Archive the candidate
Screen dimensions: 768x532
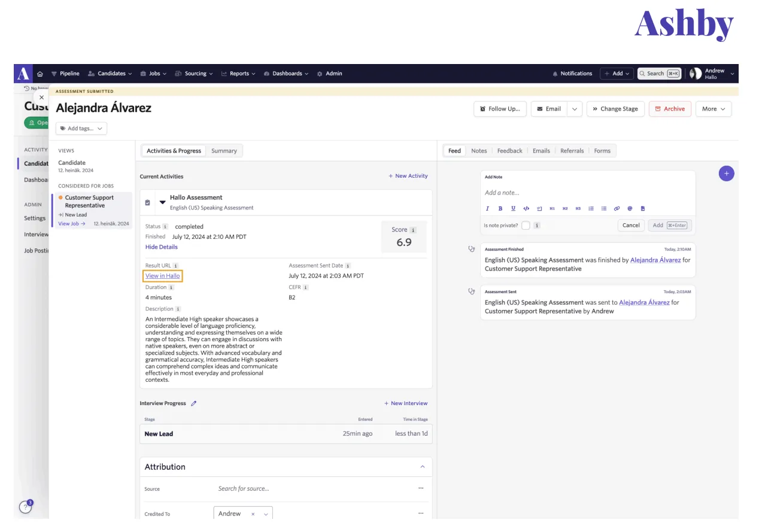click(x=670, y=109)
